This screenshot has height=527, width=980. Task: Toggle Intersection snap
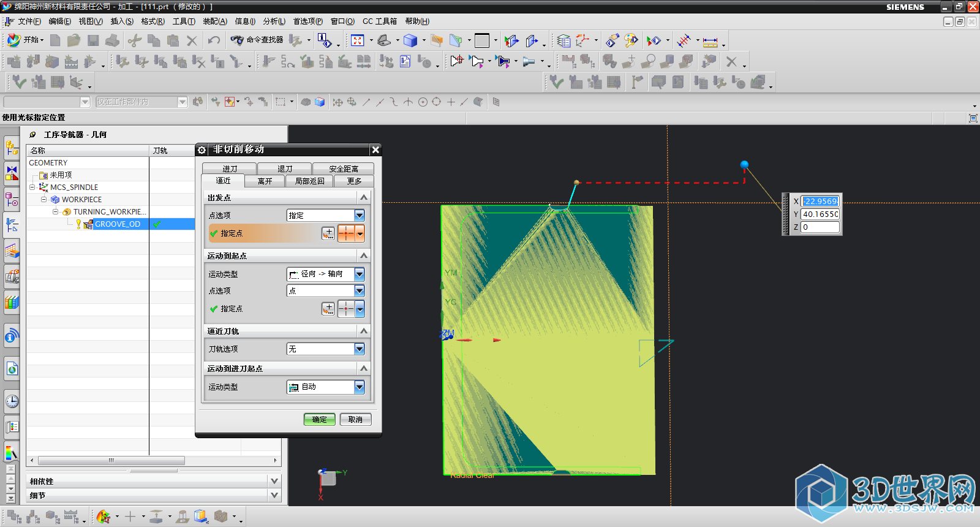[408, 102]
